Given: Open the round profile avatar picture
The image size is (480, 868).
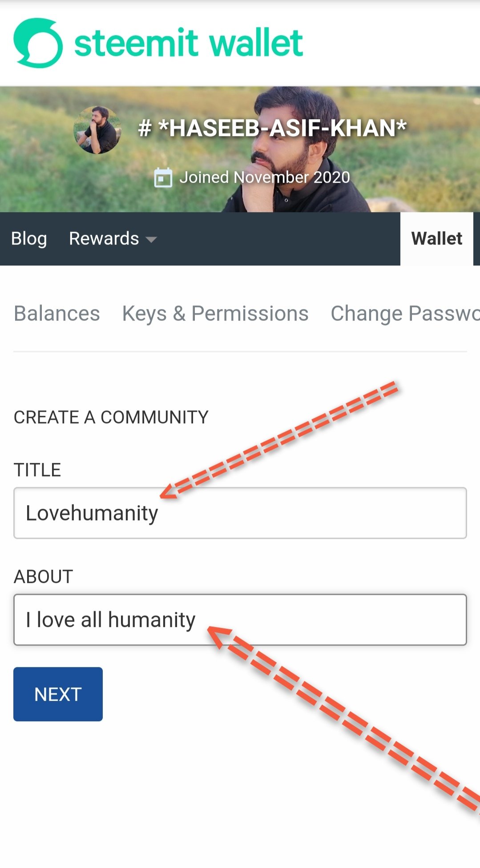Looking at the screenshot, I should [x=97, y=130].
